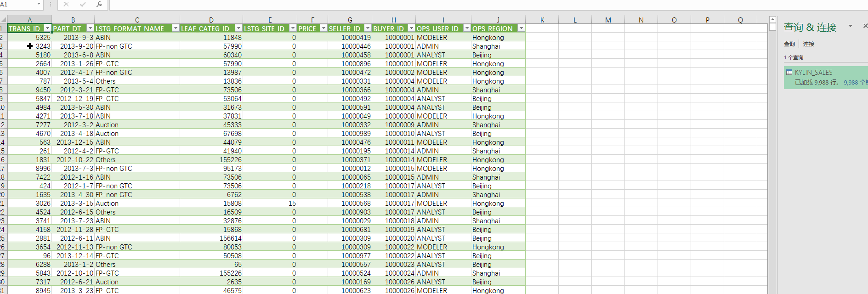Open the PART_DT filter dropdown
The width and height of the screenshot is (868, 294).
[x=90, y=28]
